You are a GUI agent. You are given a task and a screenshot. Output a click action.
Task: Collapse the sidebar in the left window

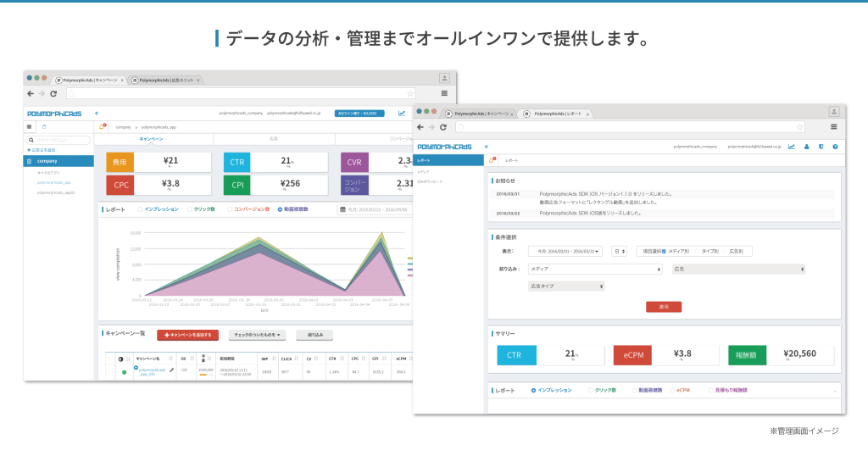click(x=97, y=114)
